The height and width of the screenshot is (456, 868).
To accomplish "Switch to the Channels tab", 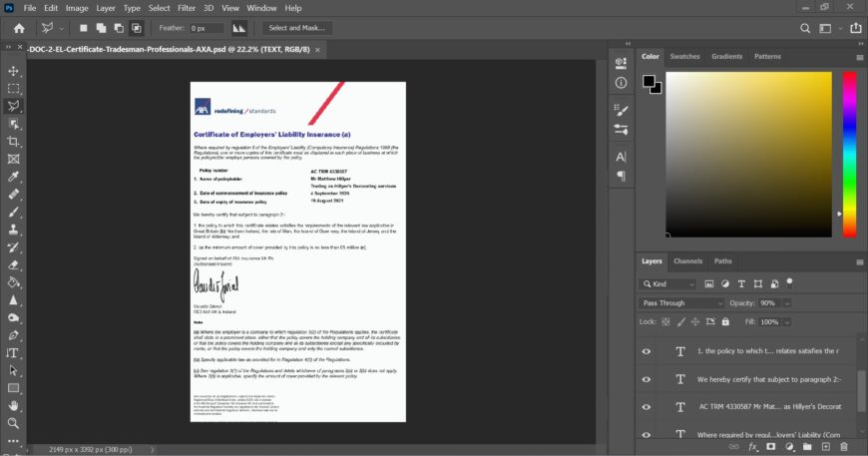I will click(x=687, y=261).
